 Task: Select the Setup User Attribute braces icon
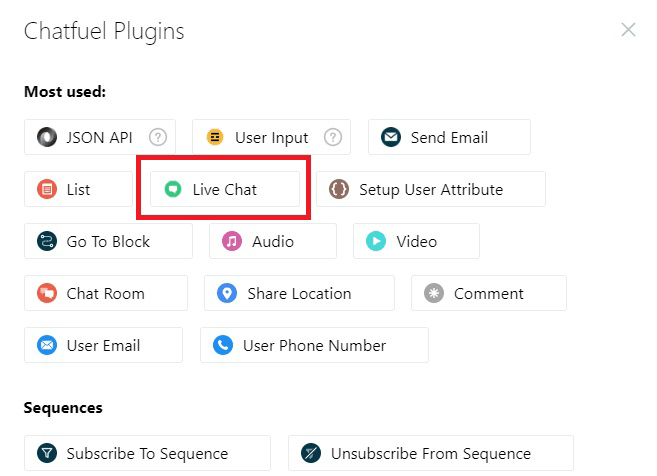point(339,189)
